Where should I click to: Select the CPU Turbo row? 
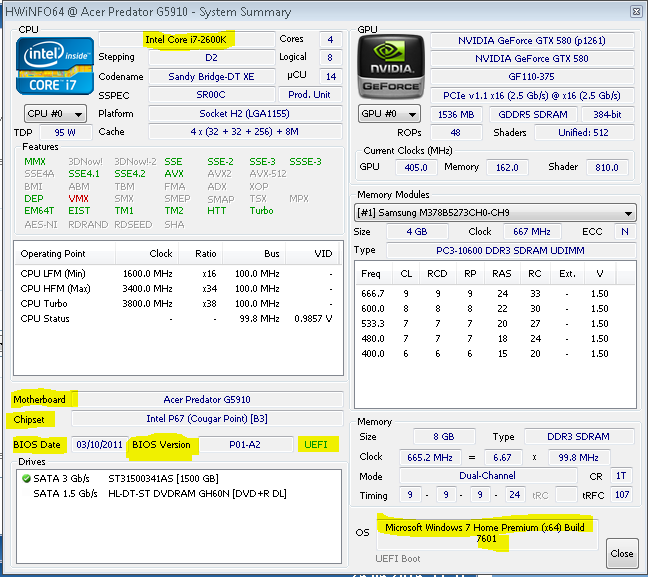click(177, 304)
